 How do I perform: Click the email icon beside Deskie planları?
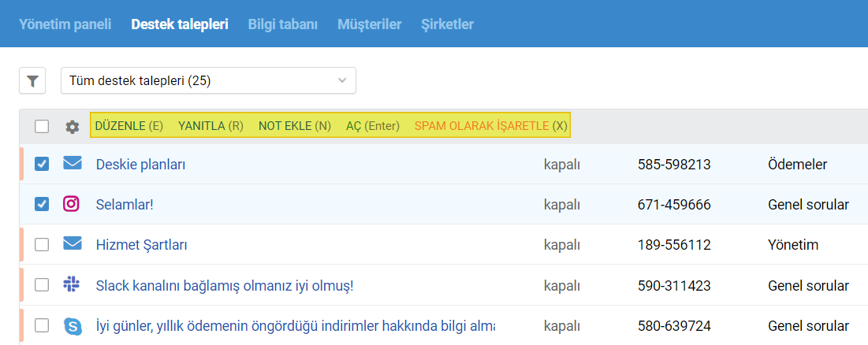(72, 163)
